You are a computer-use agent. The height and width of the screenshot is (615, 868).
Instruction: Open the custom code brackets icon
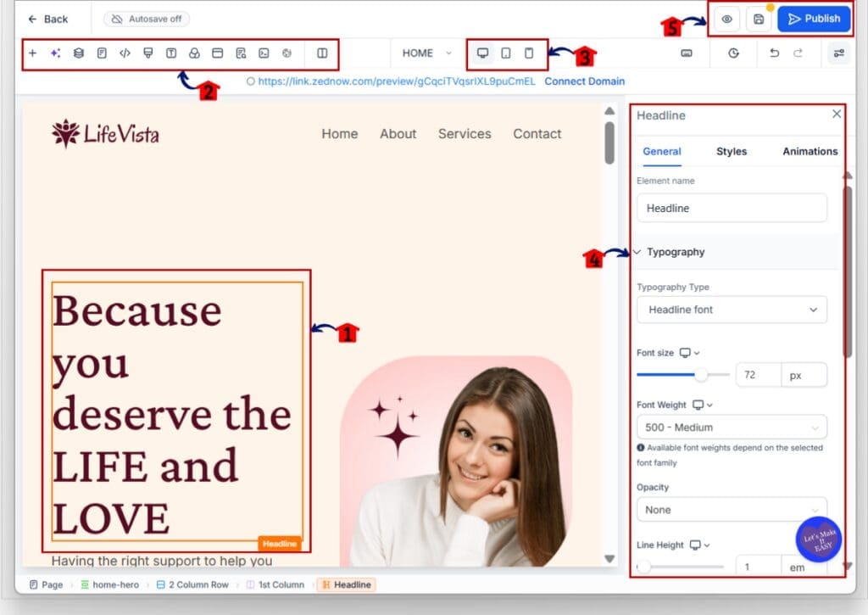tap(125, 53)
